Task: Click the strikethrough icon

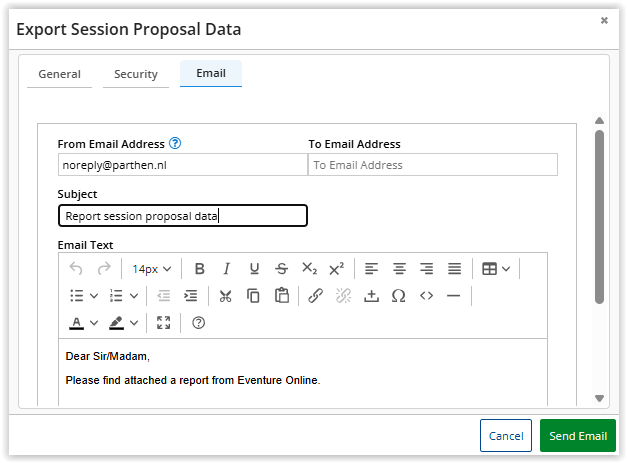Action: (282, 269)
